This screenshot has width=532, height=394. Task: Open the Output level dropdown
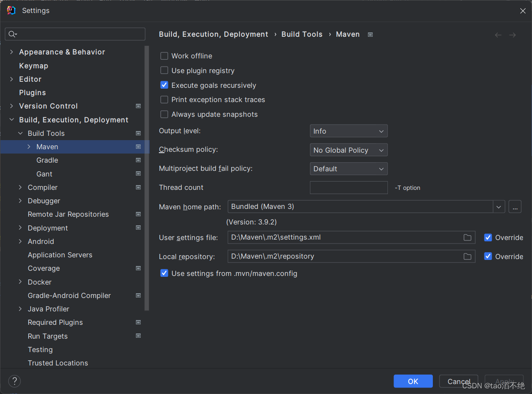click(348, 131)
